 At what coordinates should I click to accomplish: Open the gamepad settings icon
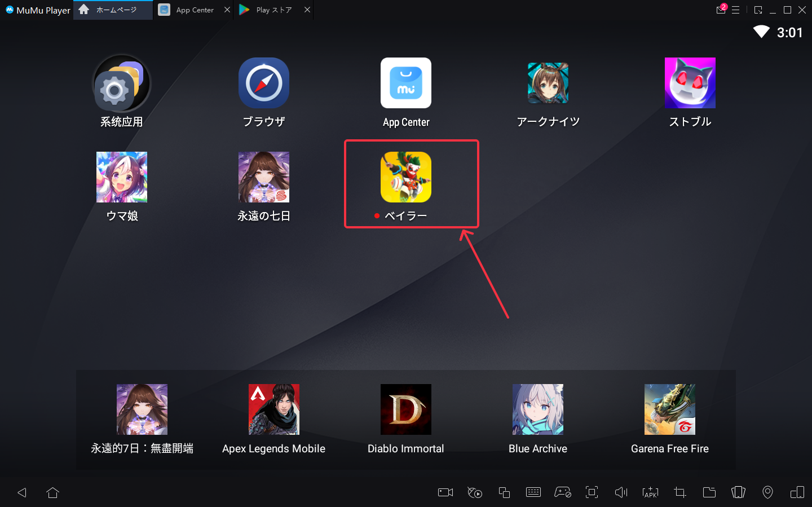(563, 492)
